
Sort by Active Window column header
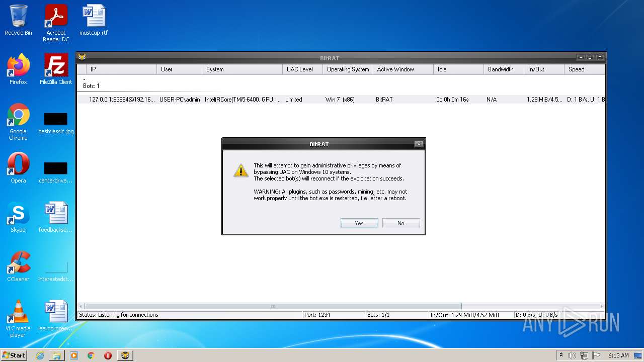coord(404,69)
